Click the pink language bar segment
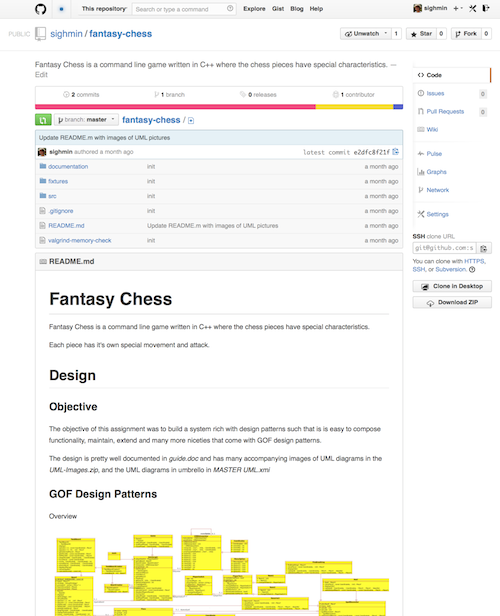500x616 pixels. tap(175, 107)
